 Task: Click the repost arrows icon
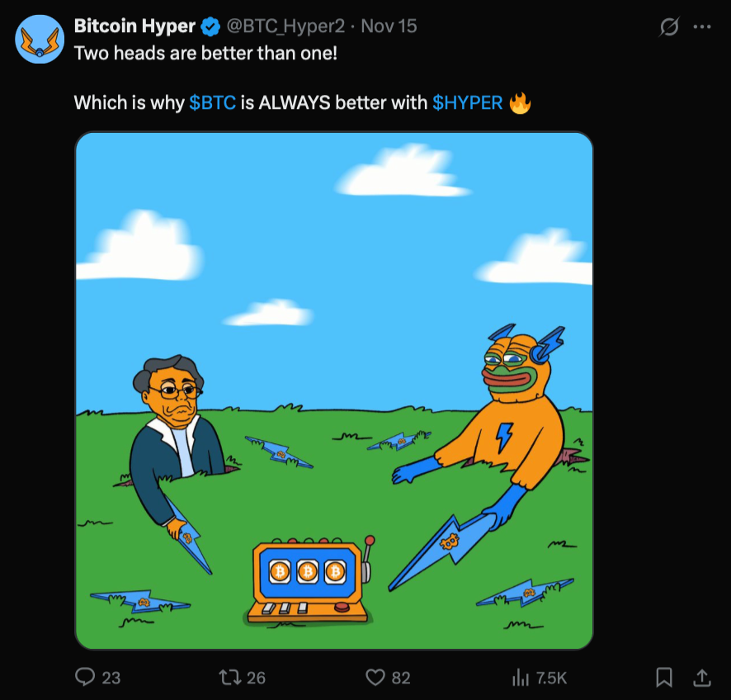pos(230,677)
